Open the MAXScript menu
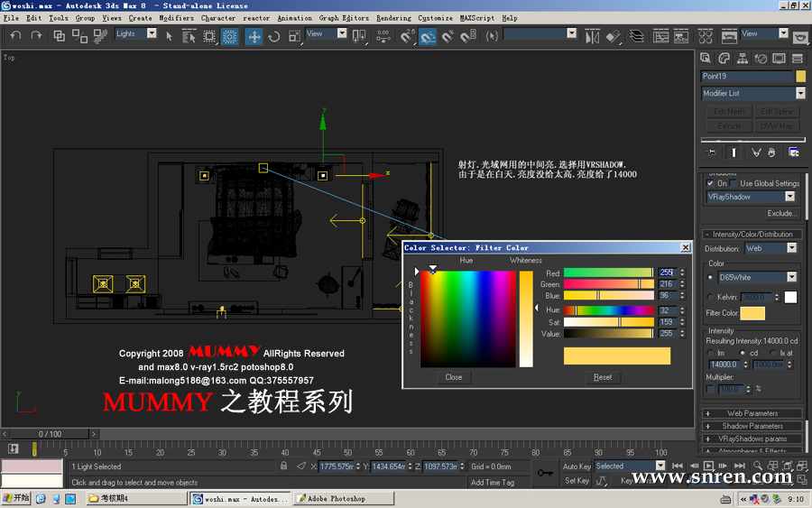812x508 pixels. 477,18
